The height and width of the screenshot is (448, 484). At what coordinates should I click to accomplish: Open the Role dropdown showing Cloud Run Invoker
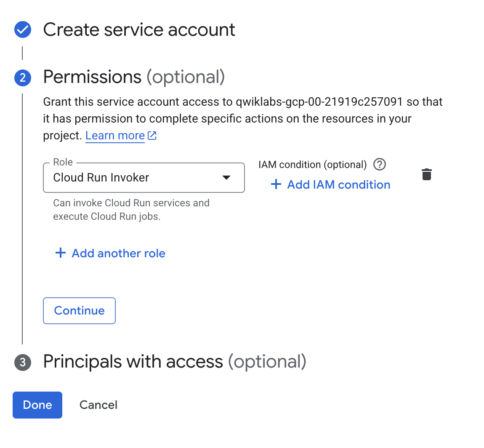pos(135,178)
